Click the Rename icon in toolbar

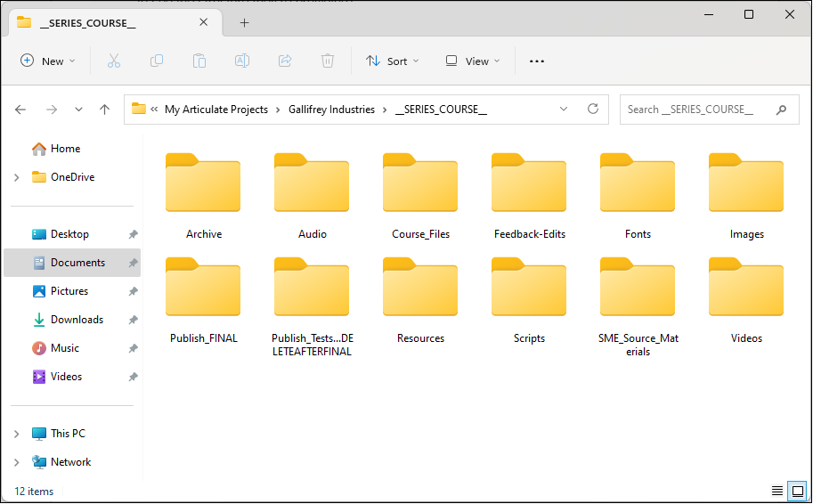[x=242, y=61]
